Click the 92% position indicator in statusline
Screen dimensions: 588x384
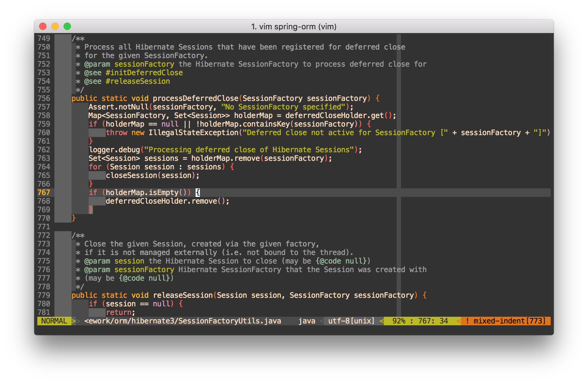click(399, 321)
